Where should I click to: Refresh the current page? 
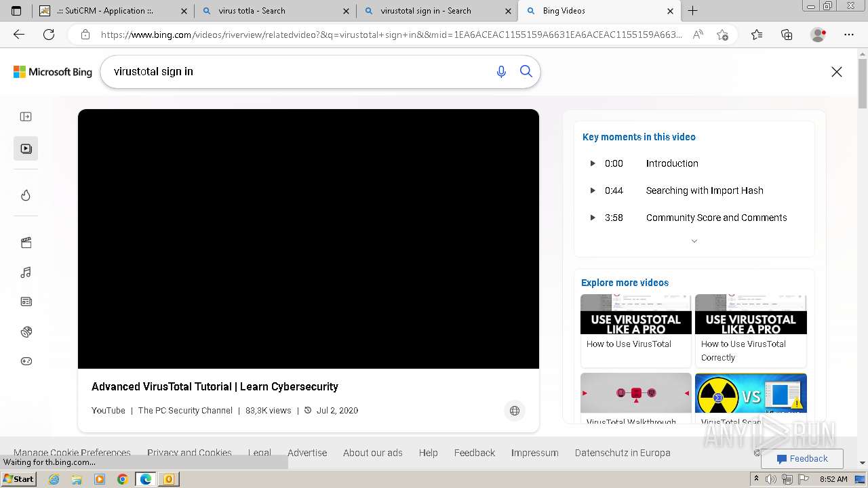(x=49, y=35)
